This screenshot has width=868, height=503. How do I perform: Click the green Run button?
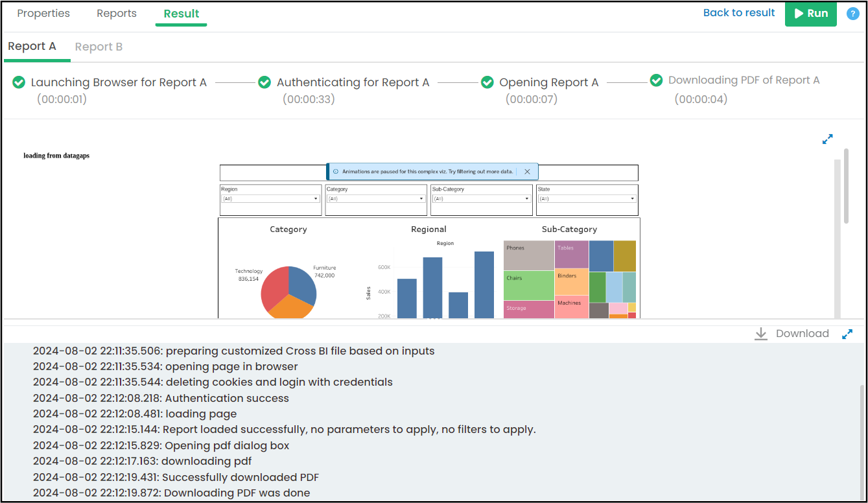(811, 14)
